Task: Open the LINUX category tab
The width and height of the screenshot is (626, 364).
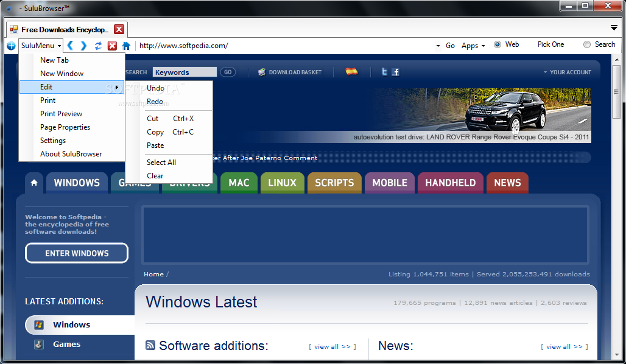Action: [x=283, y=183]
